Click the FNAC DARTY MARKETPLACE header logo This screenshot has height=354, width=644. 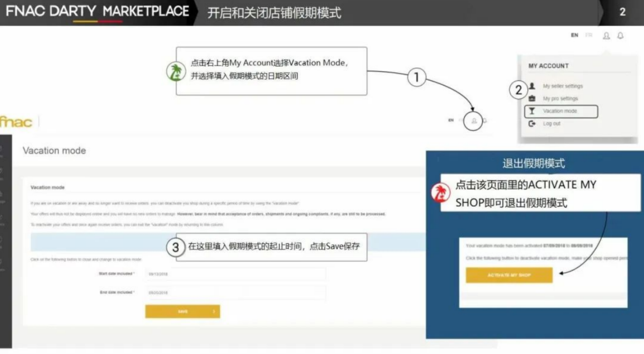pos(97,12)
